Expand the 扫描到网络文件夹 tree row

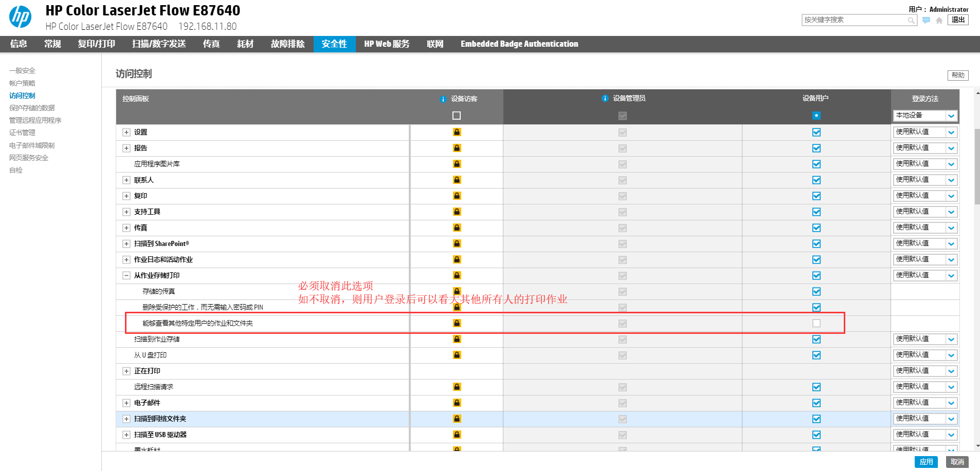coord(126,419)
